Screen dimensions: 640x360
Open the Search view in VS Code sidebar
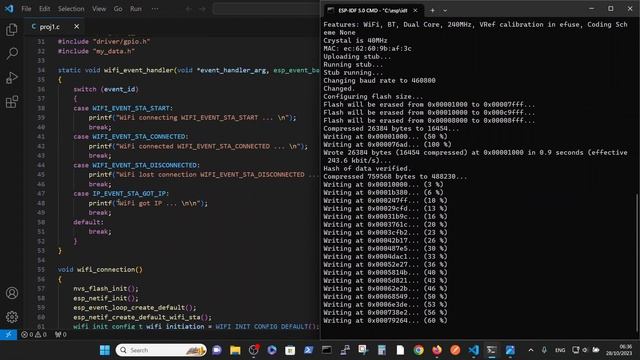click(x=12, y=53)
